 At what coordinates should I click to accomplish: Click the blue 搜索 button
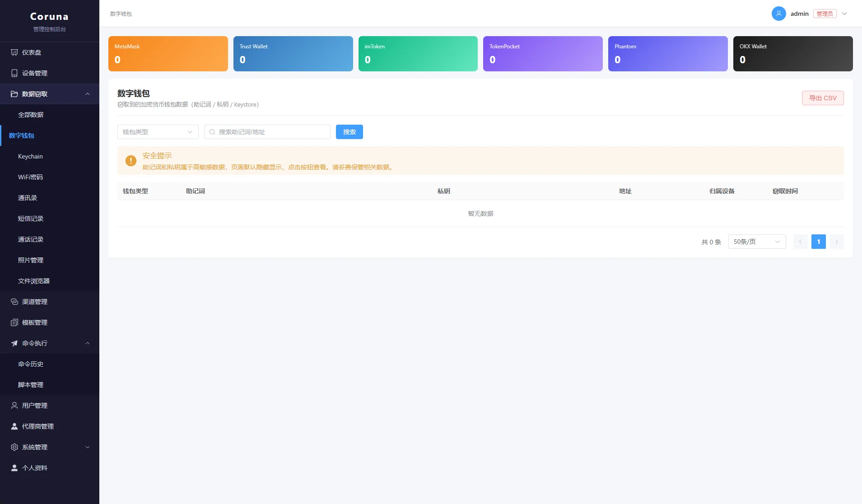[349, 132]
